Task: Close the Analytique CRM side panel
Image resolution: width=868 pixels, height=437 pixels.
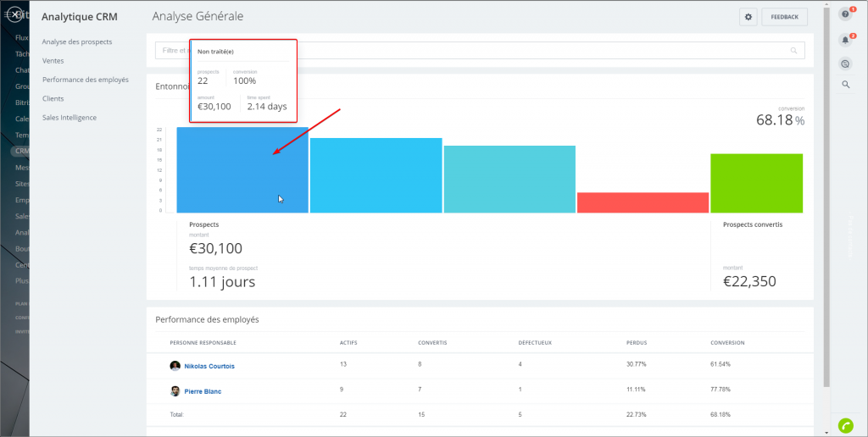Action: 14,15
